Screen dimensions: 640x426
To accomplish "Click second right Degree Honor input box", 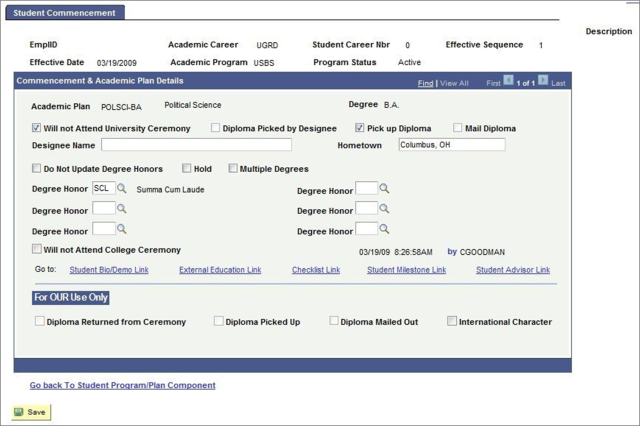I will click(367, 208).
